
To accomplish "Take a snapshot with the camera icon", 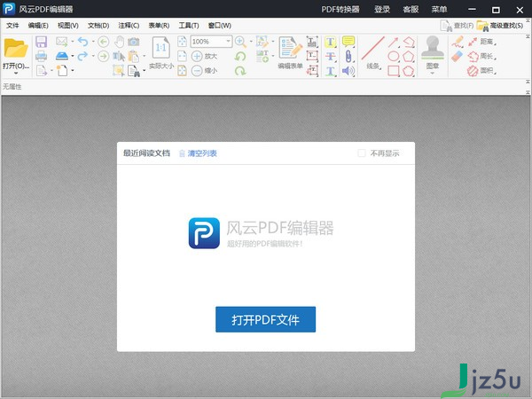I will 134,42.
